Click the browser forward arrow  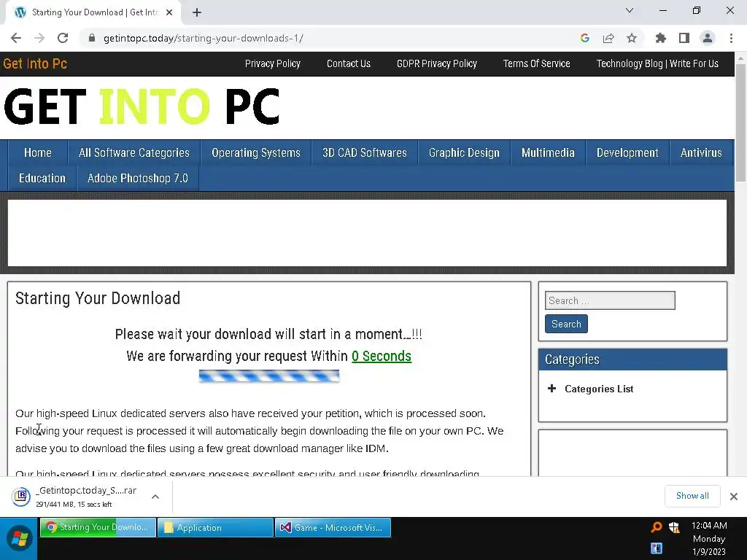[39, 38]
